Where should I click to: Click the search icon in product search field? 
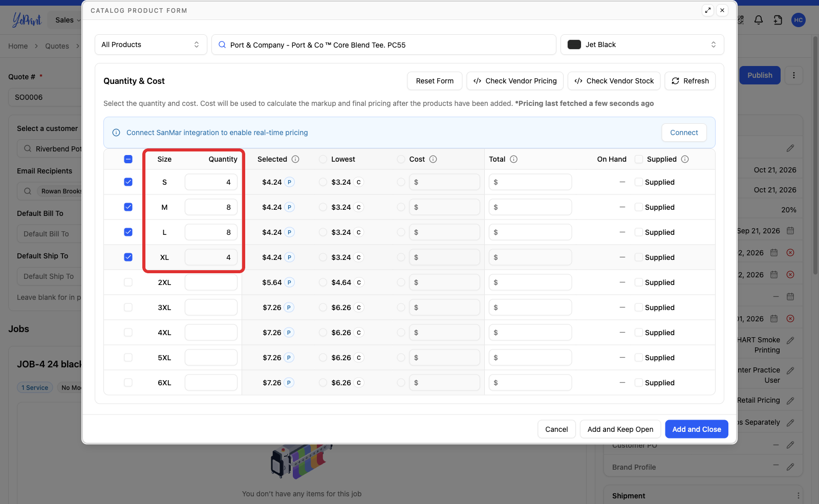point(222,45)
